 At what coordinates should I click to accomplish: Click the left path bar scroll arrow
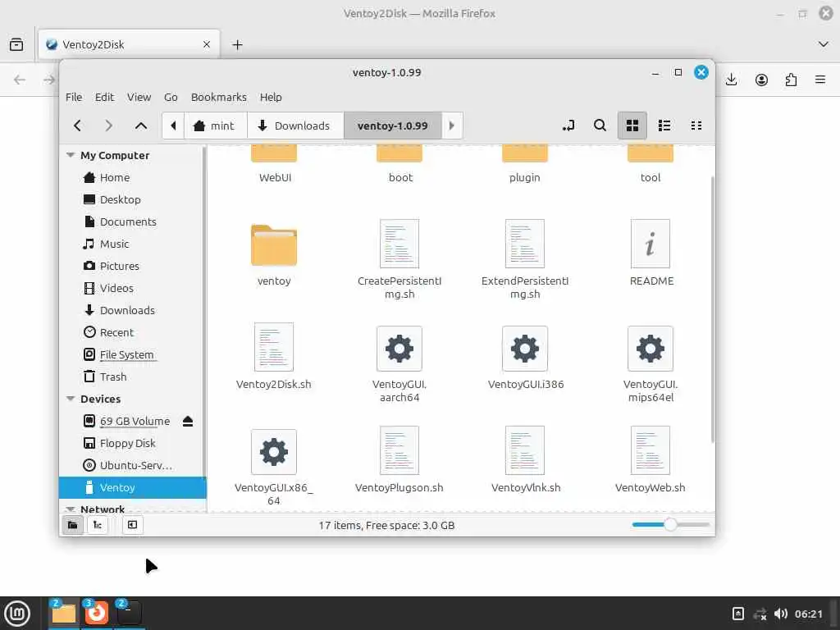pos(173,126)
